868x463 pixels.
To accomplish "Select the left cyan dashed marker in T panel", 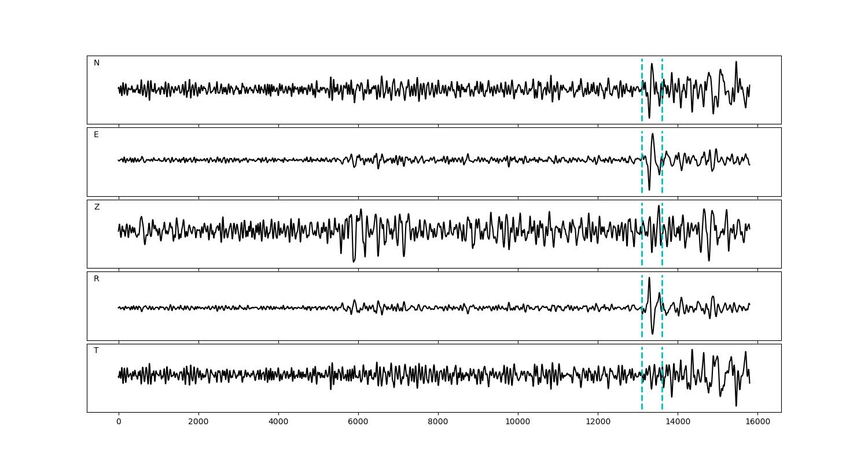I will [x=642, y=394].
